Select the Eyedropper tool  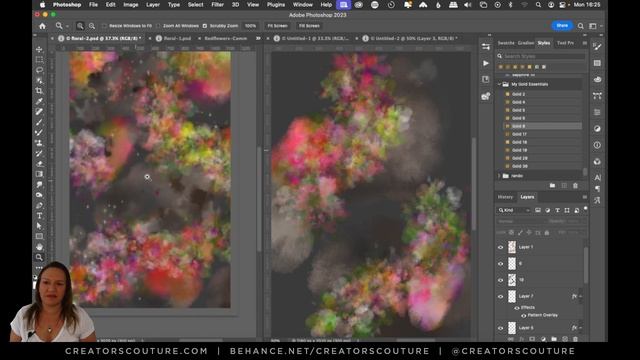(39, 101)
